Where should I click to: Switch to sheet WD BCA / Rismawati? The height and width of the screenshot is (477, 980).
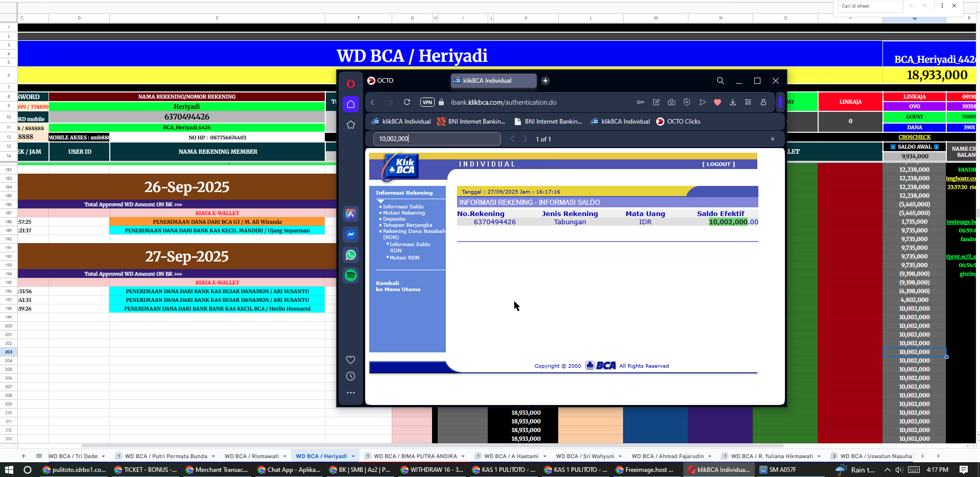252,456
